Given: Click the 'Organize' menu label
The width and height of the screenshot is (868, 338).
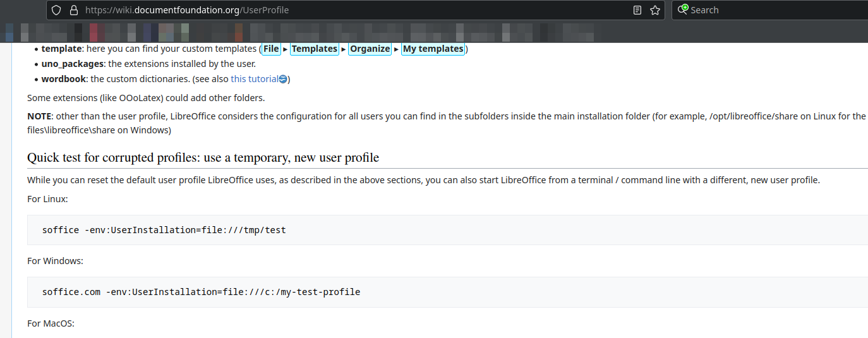Looking at the screenshot, I should tap(370, 49).
